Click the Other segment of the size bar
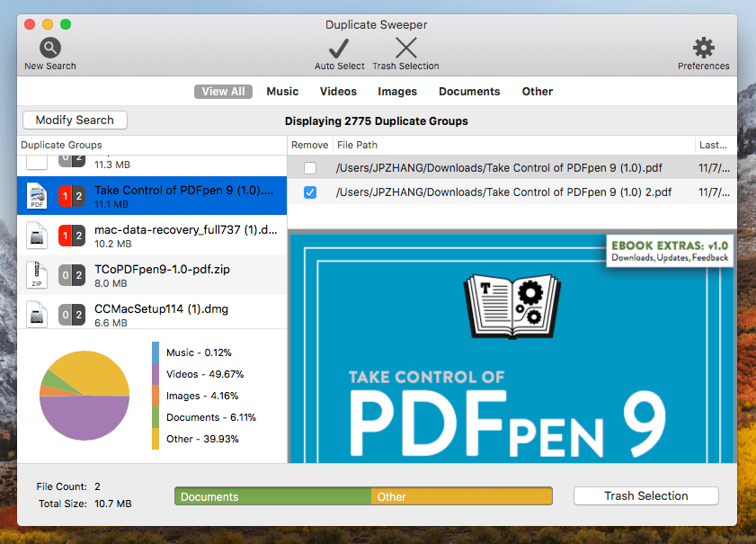The image size is (756, 544). [x=461, y=496]
